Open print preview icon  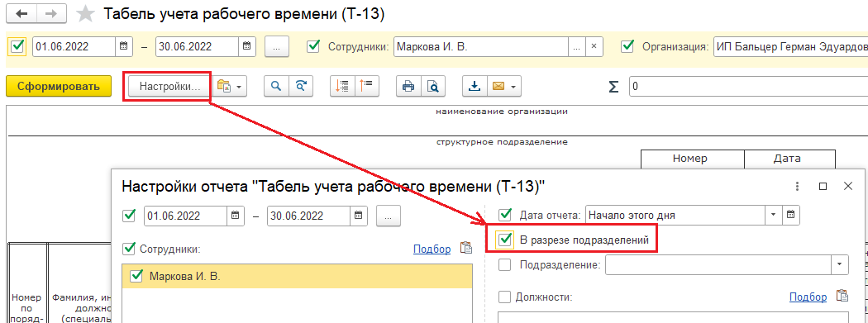(432, 86)
